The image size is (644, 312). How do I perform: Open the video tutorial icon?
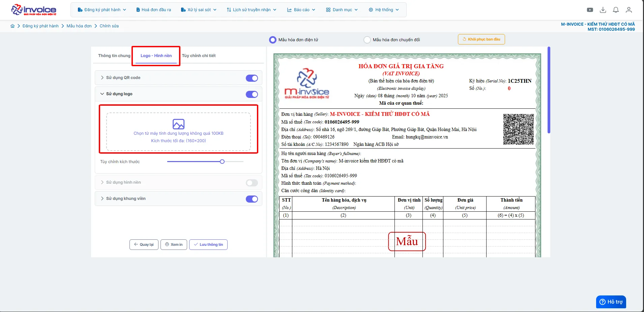590,10
